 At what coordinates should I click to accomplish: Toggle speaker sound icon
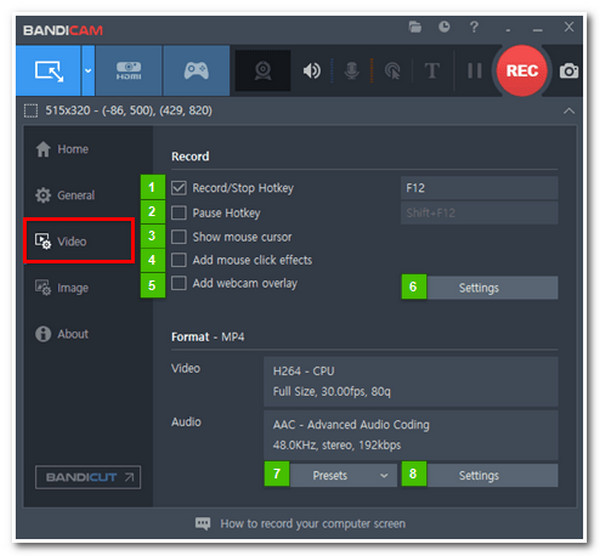pos(312,71)
